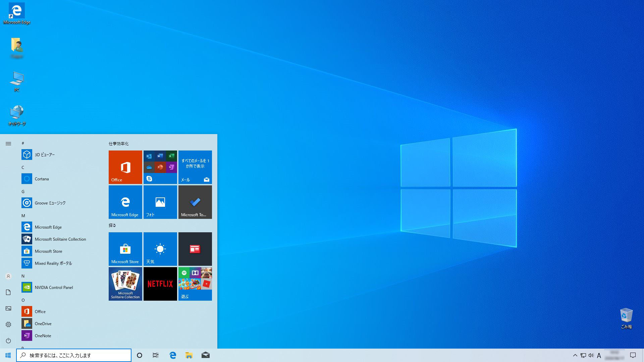This screenshot has height=362, width=644.
Task: Open Documents icon in Start sidebar
Action: [8, 292]
